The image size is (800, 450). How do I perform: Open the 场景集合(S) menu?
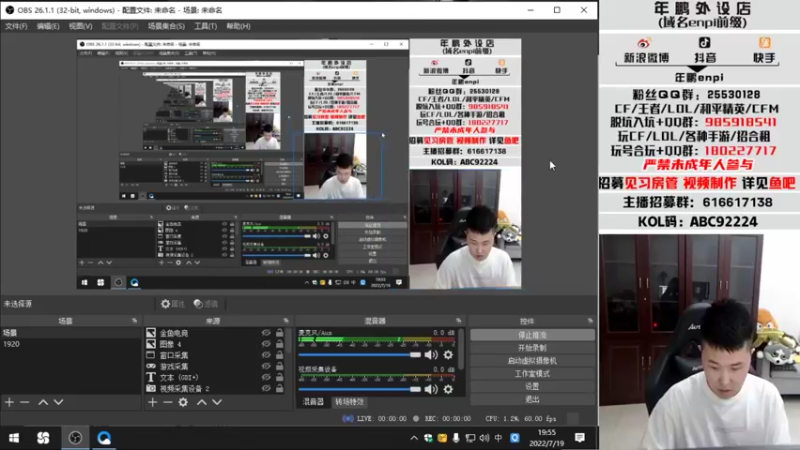point(166,26)
